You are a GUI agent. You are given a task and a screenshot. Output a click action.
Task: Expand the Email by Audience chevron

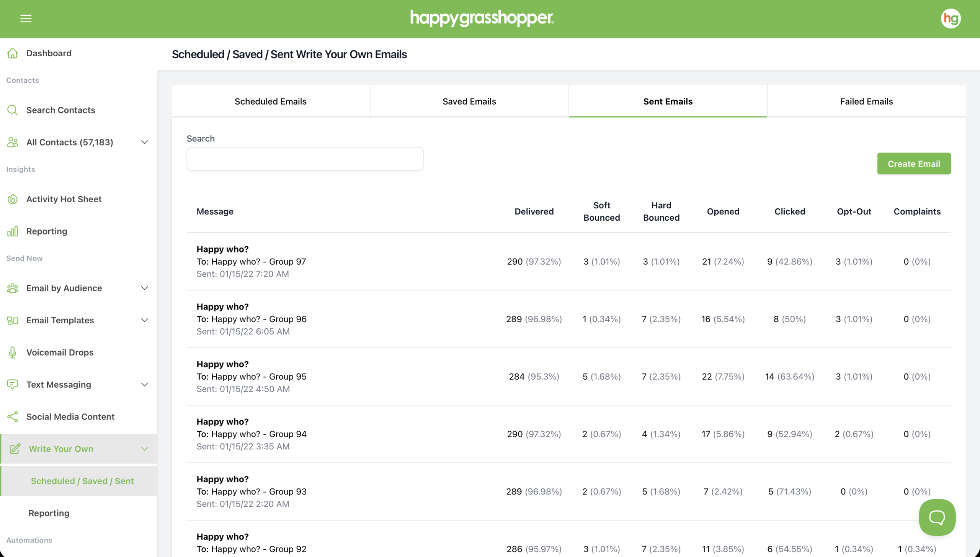point(144,288)
